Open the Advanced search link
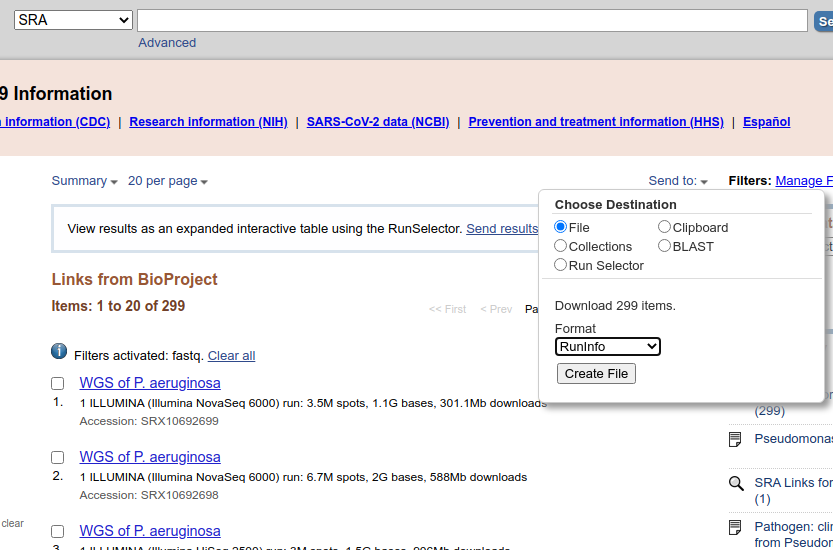Screen dimensions: 833x550 [167, 43]
